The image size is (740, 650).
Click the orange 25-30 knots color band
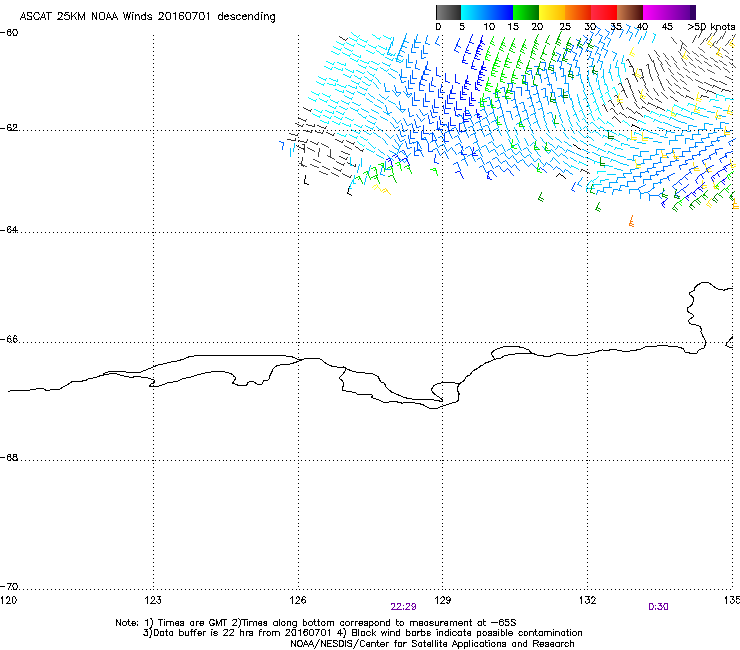click(x=578, y=12)
